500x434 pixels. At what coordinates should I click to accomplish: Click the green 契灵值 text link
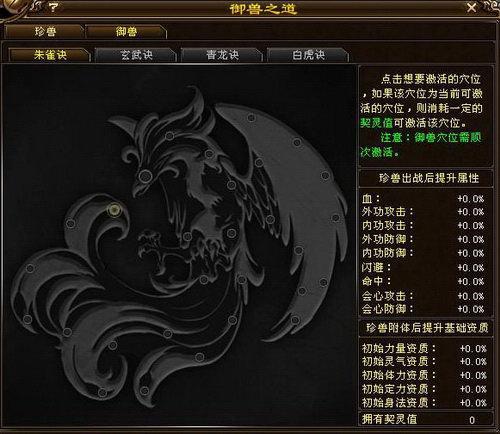tap(376, 123)
